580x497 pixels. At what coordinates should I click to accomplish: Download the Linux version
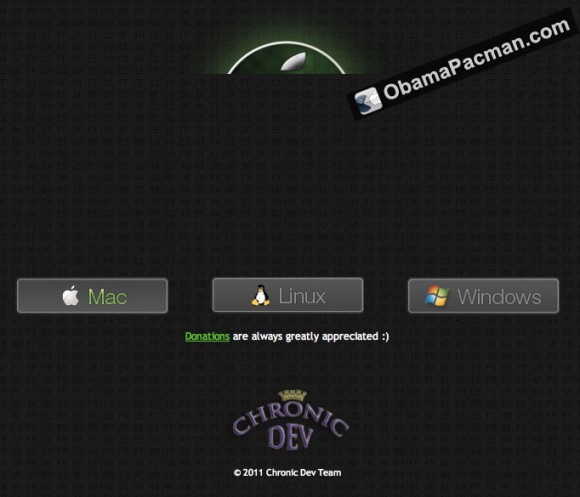coord(288,295)
